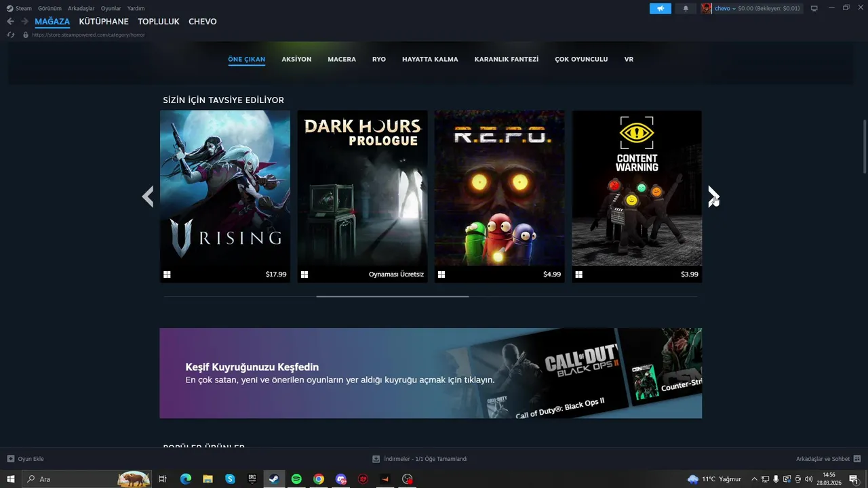Select the HAYATTA KALMA category tab
The image size is (868, 488).
(x=430, y=59)
